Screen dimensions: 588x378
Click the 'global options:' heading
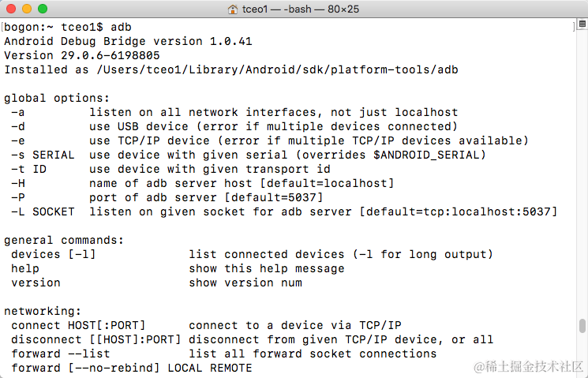pos(57,99)
